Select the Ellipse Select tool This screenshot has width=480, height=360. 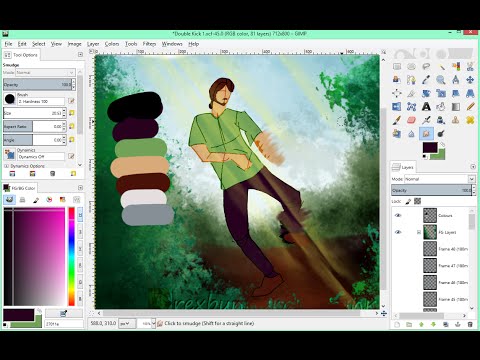click(412, 66)
